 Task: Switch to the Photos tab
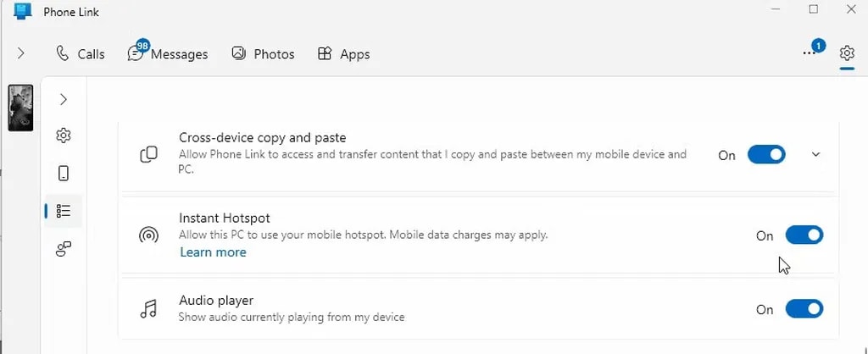tap(263, 53)
